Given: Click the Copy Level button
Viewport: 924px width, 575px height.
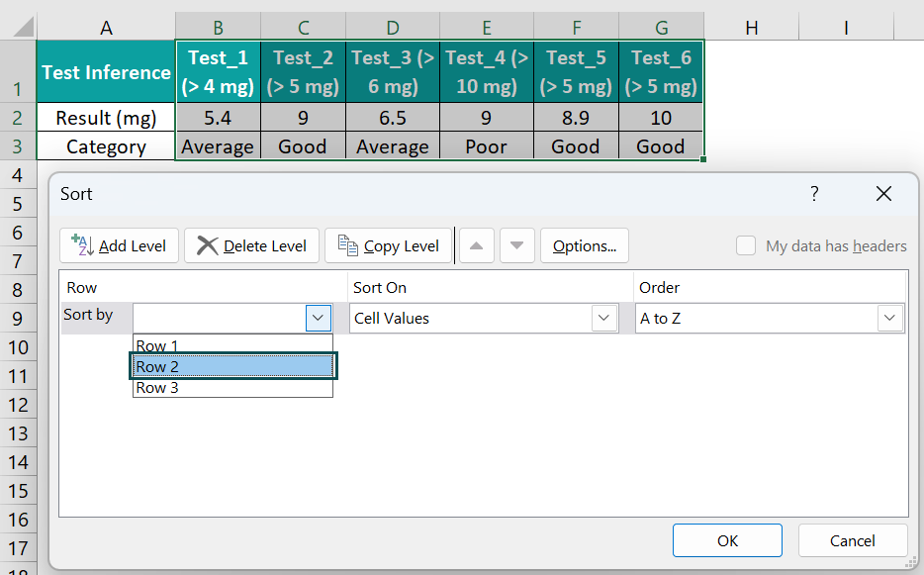Looking at the screenshot, I should [x=389, y=245].
